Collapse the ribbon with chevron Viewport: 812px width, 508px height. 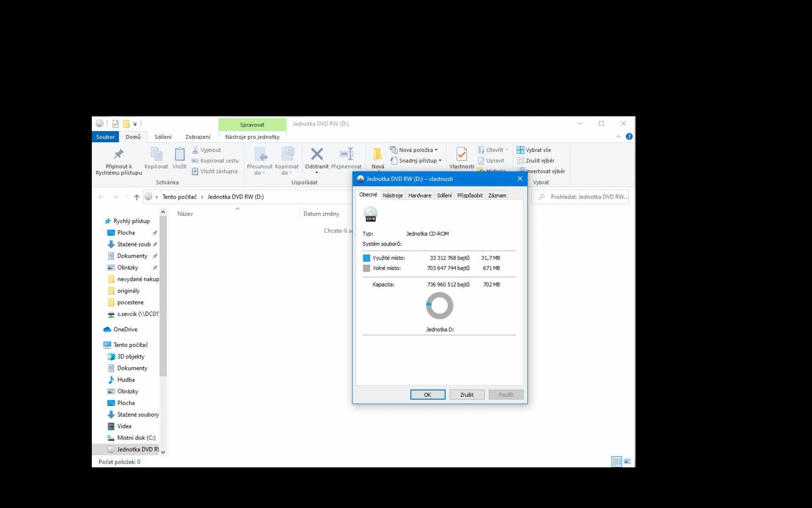tap(618, 137)
